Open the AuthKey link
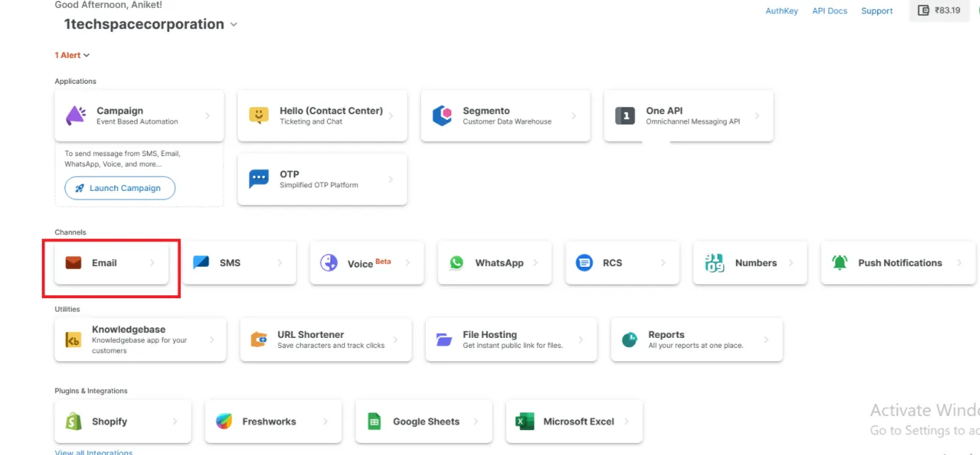Image resolution: width=980 pixels, height=455 pixels. [782, 11]
